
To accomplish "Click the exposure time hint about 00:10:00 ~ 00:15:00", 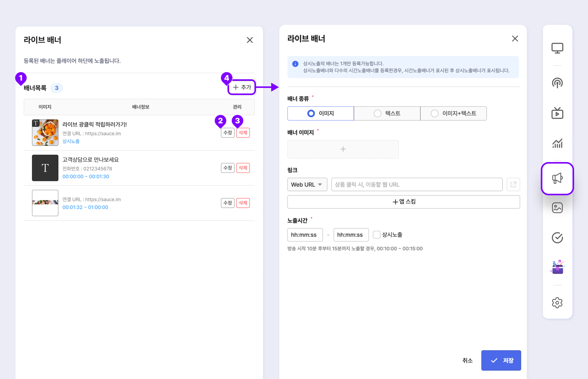I will (355, 248).
